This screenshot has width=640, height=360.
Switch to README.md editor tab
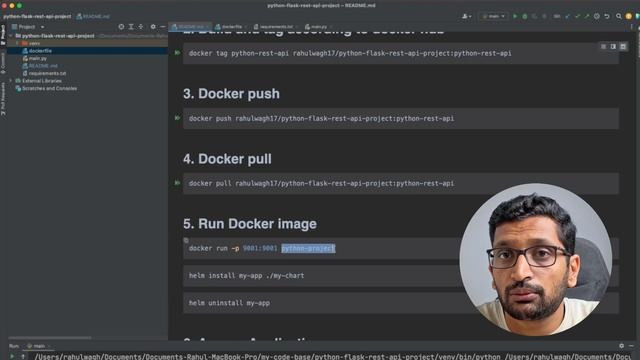point(191,27)
